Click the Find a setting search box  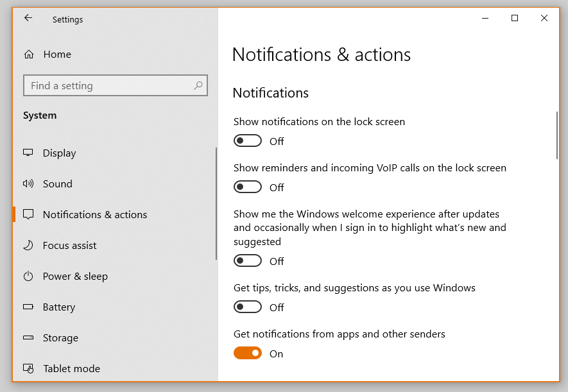109,85
